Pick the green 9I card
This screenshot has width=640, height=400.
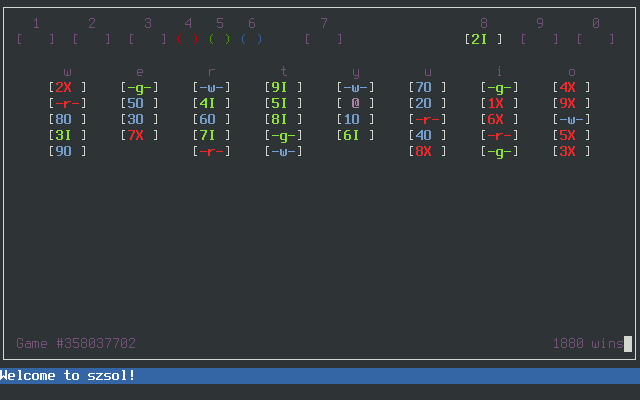(284, 87)
